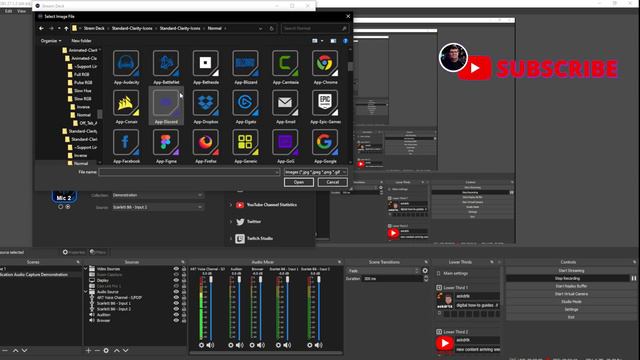
Task: Select the App-Email icon file
Action: pyautogui.click(x=285, y=107)
